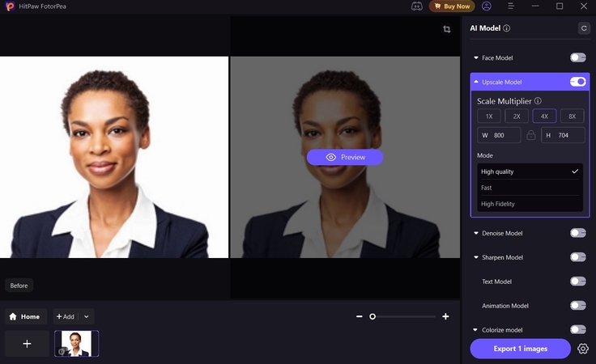Enable the Animation Model switch
This screenshot has height=364, width=596.
[577, 306]
